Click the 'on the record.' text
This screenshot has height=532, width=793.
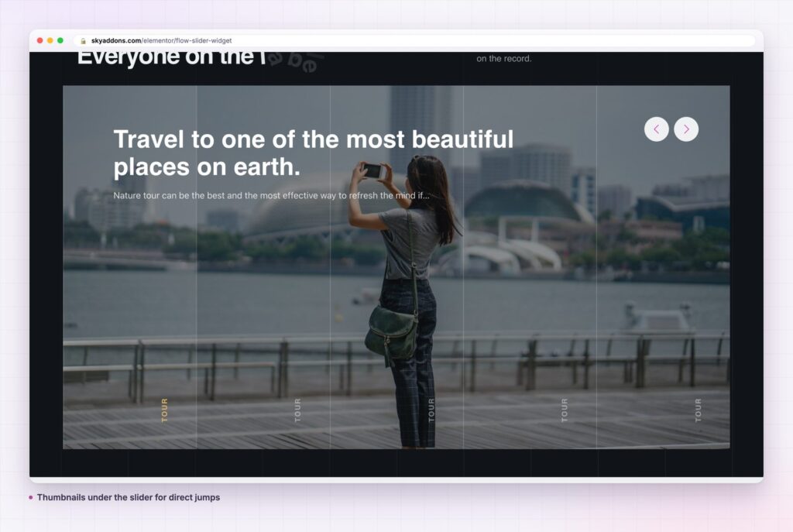503,59
